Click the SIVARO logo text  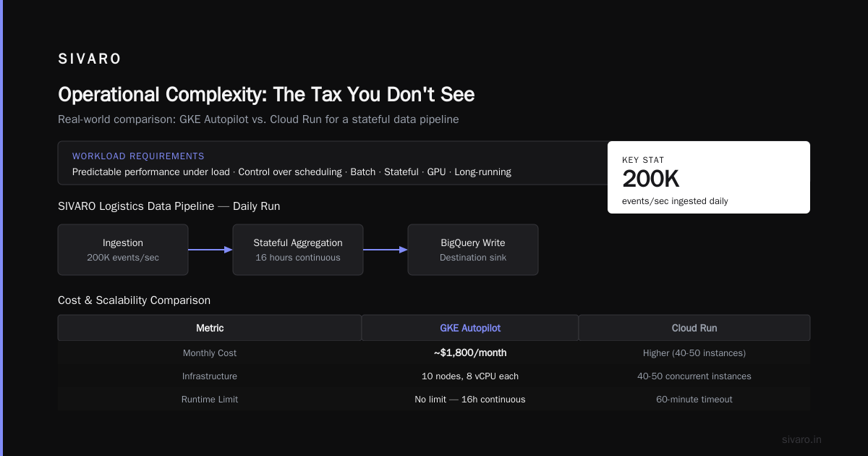pyautogui.click(x=90, y=59)
